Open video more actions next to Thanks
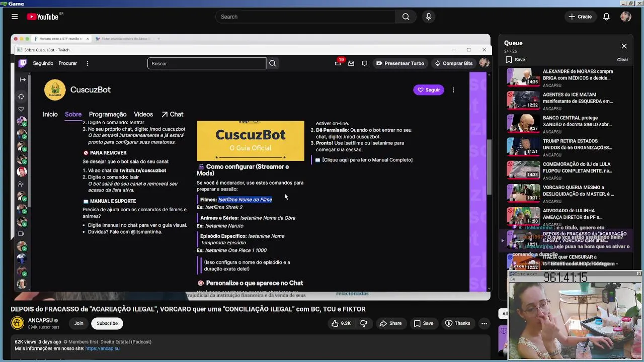644x362 pixels. pyautogui.click(x=484, y=323)
